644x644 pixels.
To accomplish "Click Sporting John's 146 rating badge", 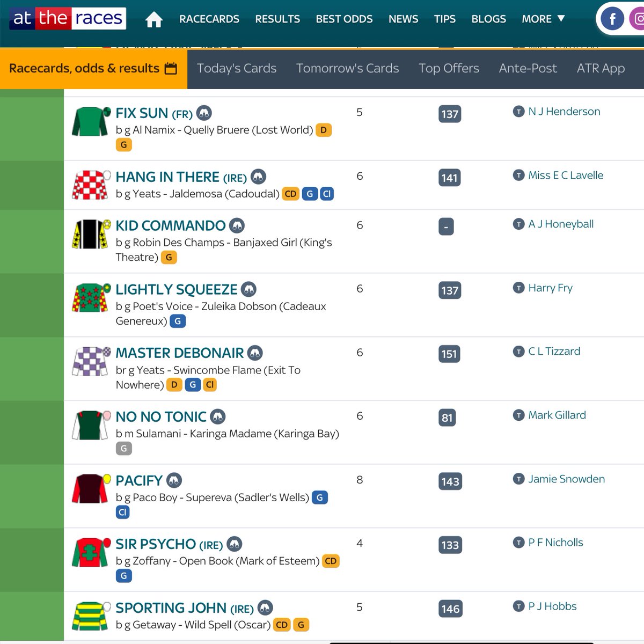I will (x=450, y=609).
